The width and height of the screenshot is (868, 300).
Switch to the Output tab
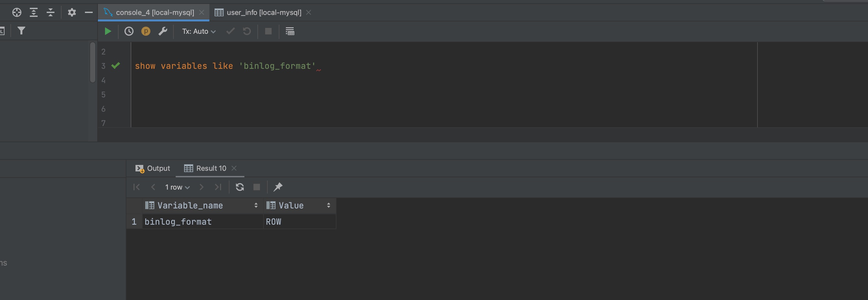point(153,169)
